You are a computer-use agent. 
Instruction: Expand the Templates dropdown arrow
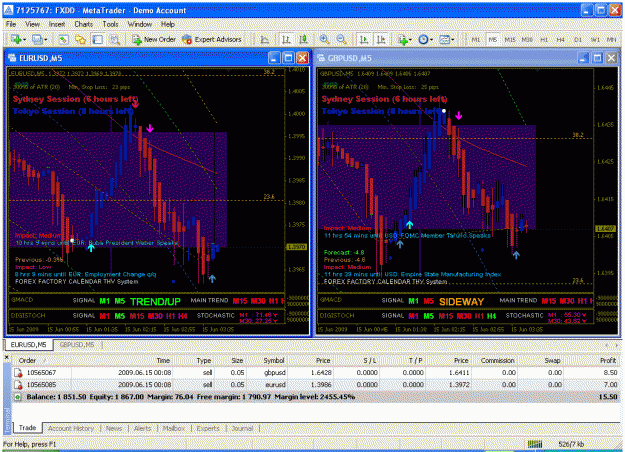pyautogui.click(x=452, y=40)
